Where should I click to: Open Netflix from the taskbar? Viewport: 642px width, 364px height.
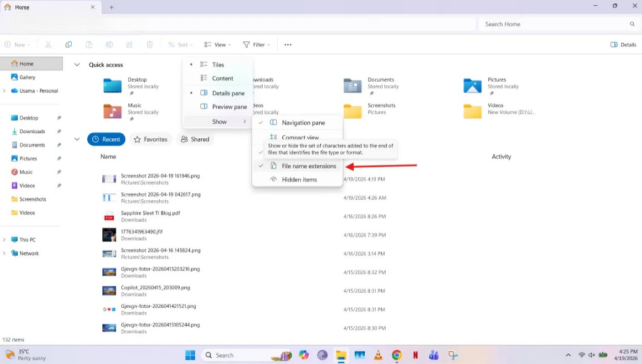415,355
